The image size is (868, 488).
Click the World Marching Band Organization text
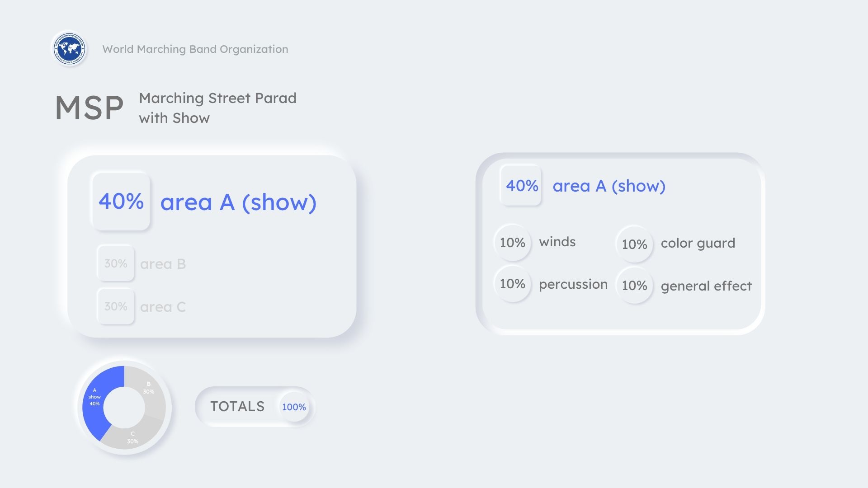point(195,49)
